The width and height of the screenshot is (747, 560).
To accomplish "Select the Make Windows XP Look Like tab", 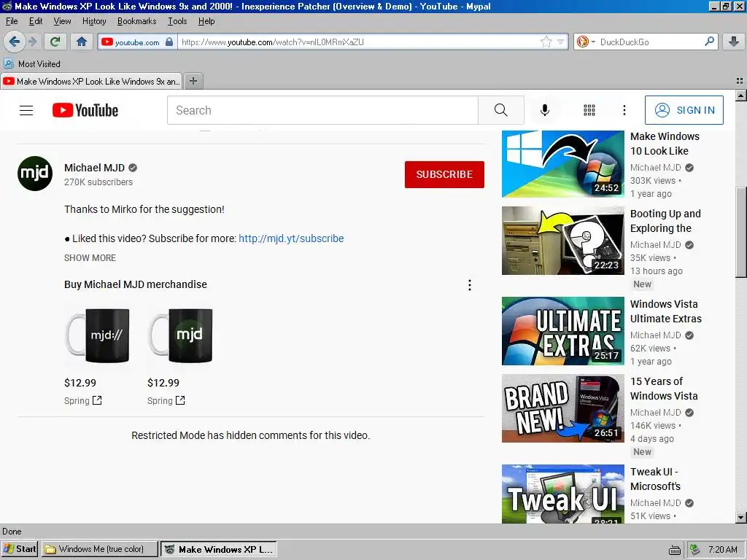I will tap(91, 82).
